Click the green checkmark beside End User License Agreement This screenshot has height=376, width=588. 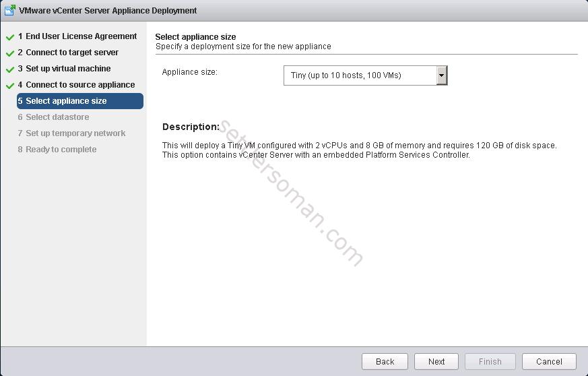10,37
